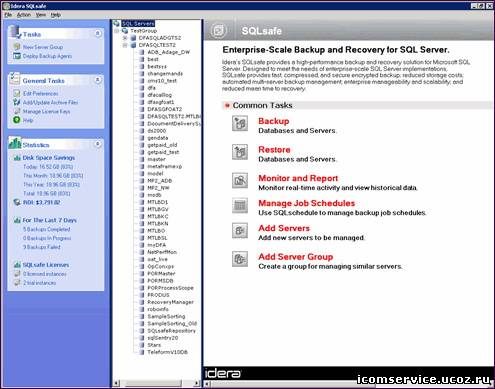Select the metaframexp database
The height and width of the screenshot is (389, 495).
click(165, 166)
